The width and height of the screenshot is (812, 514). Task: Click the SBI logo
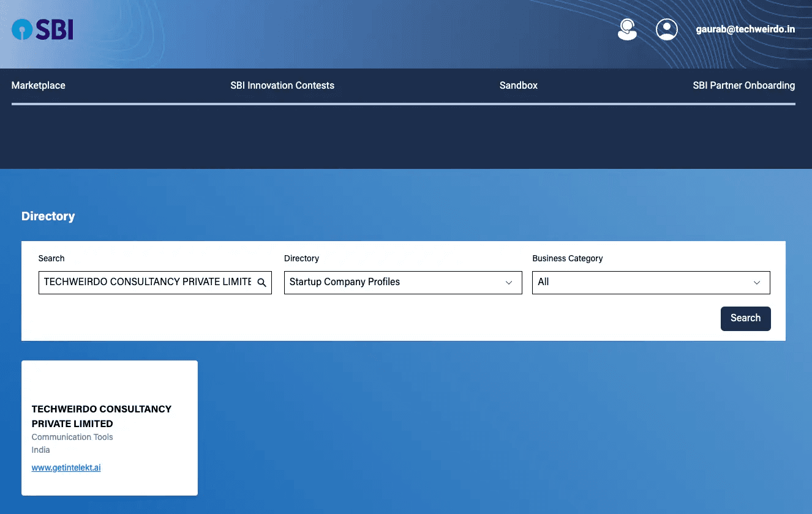coord(42,29)
